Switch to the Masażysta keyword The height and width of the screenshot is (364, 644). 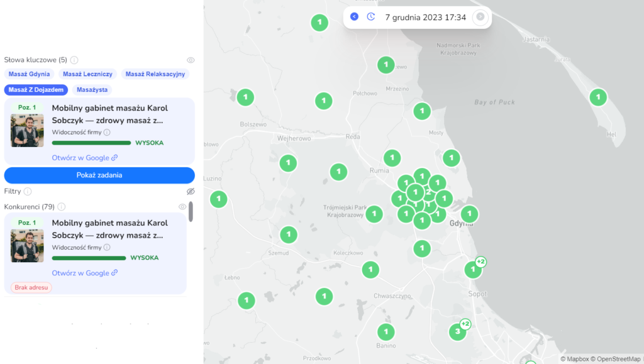click(x=92, y=90)
